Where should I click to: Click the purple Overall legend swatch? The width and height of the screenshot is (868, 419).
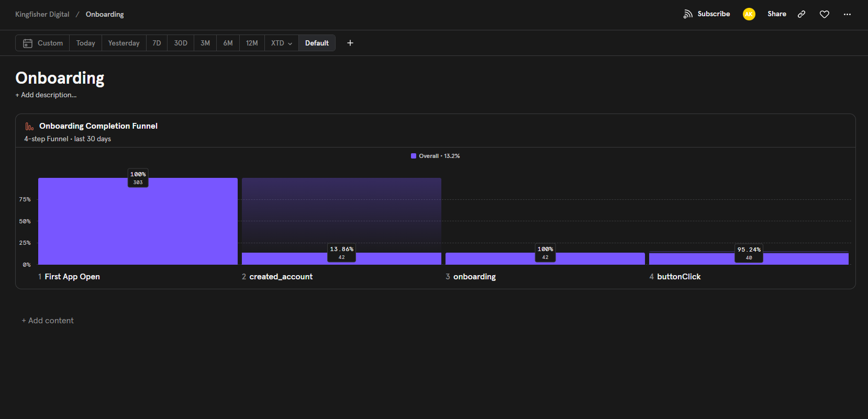pos(414,156)
